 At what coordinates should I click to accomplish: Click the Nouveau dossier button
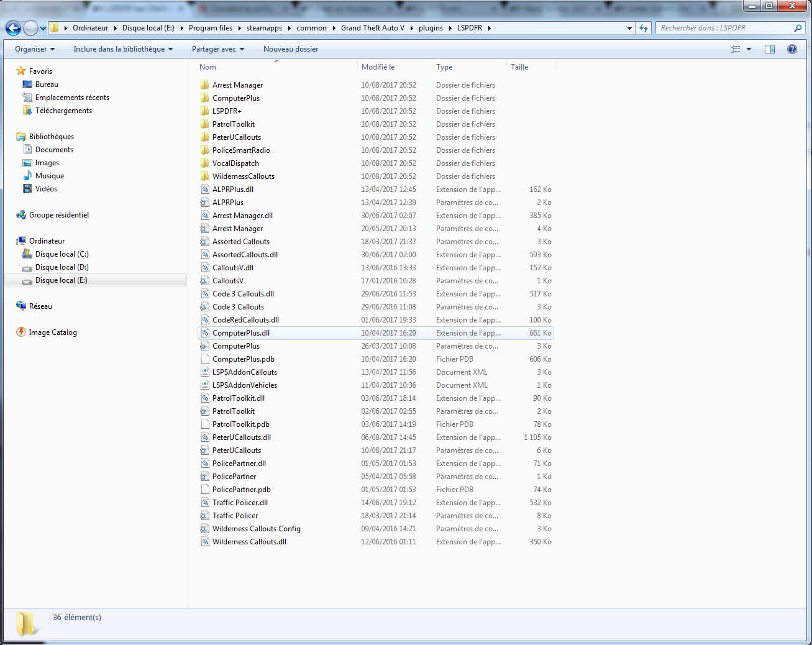click(291, 49)
